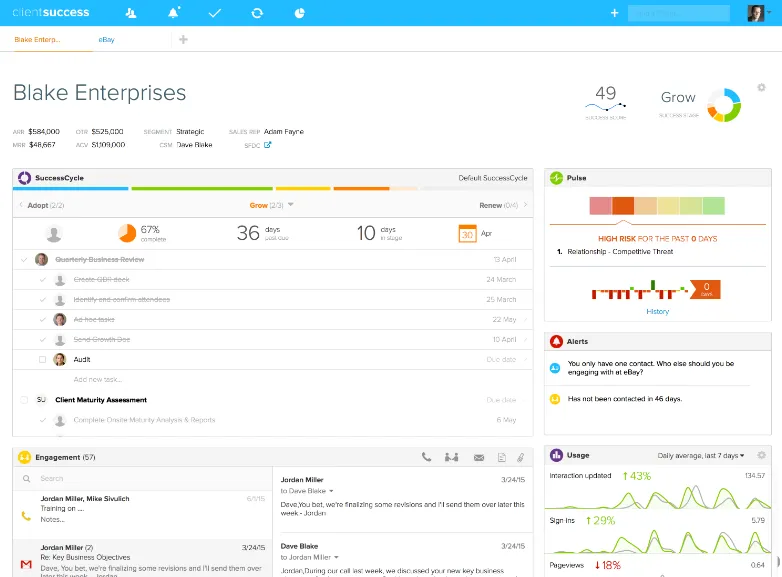
Task: Click the SuccessCycle purple circle icon
Action: (24, 178)
